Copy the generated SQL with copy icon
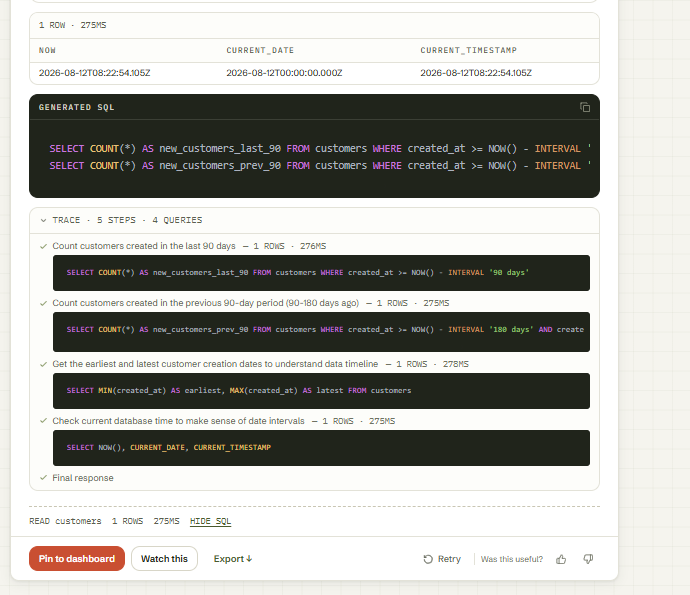The image size is (690, 595). pyautogui.click(x=585, y=107)
